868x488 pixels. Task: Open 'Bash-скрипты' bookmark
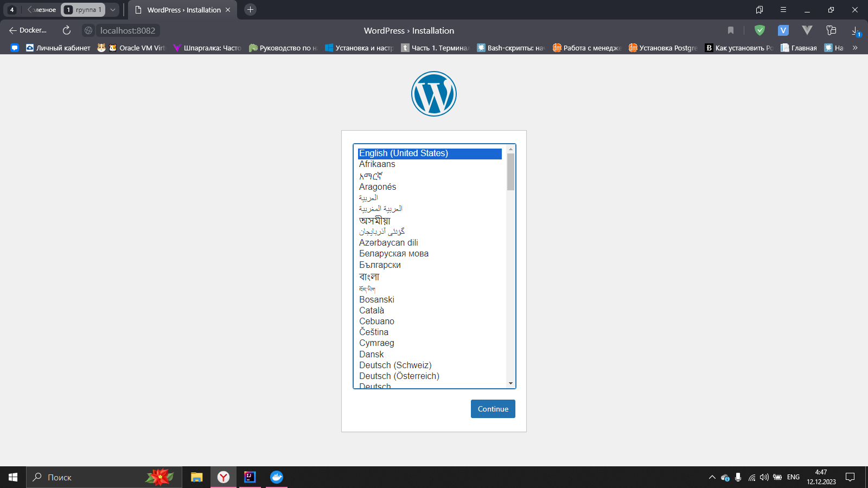[510, 48]
